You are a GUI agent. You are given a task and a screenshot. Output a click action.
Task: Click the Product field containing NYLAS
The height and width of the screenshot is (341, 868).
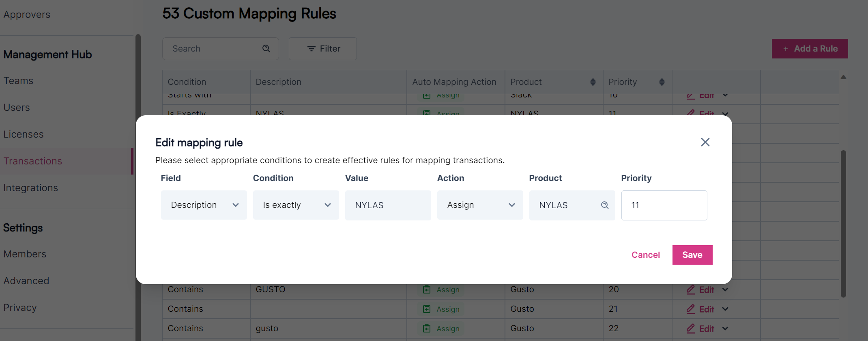coord(572,205)
